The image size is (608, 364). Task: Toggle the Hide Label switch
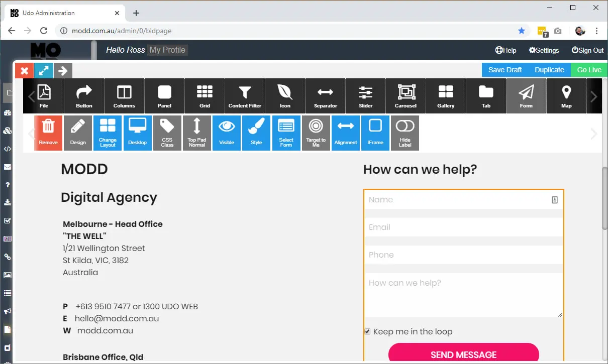[x=405, y=133]
